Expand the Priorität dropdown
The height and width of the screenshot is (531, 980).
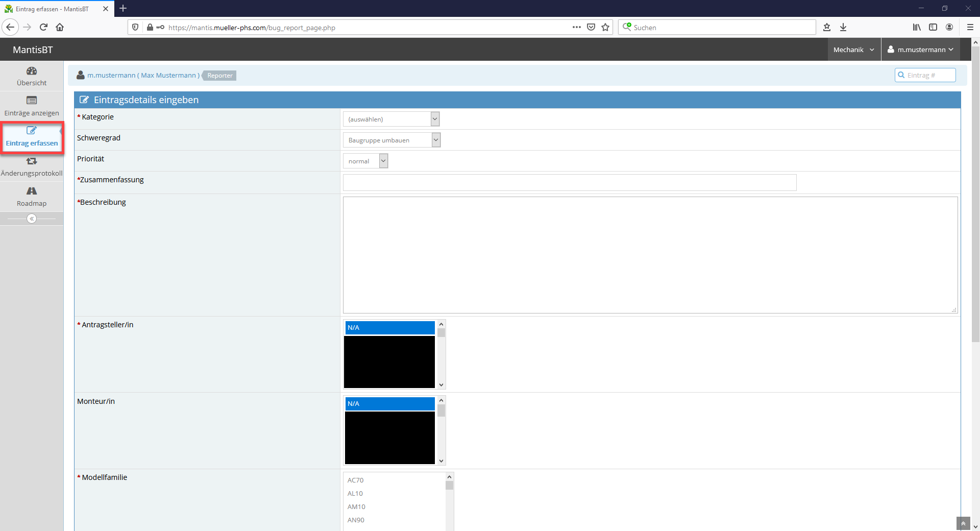tap(365, 161)
